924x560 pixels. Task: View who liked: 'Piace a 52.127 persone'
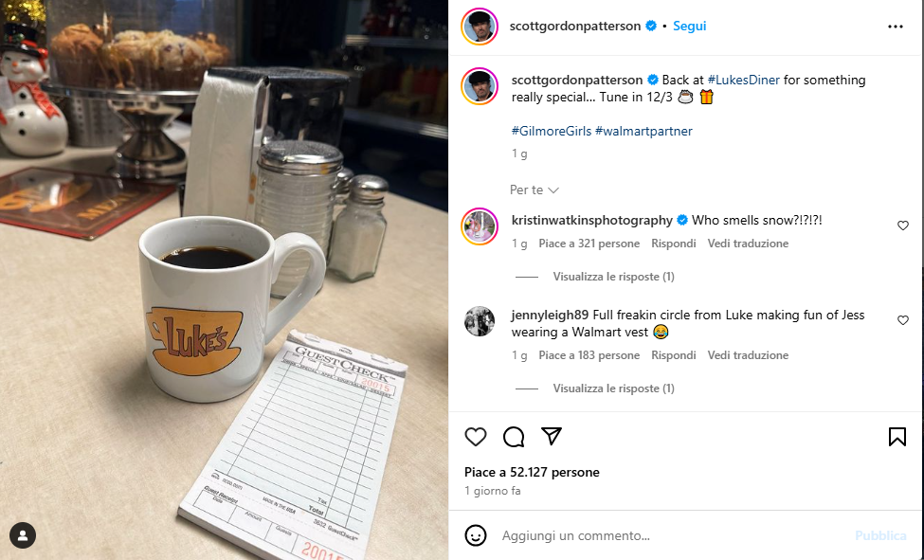(532, 472)
